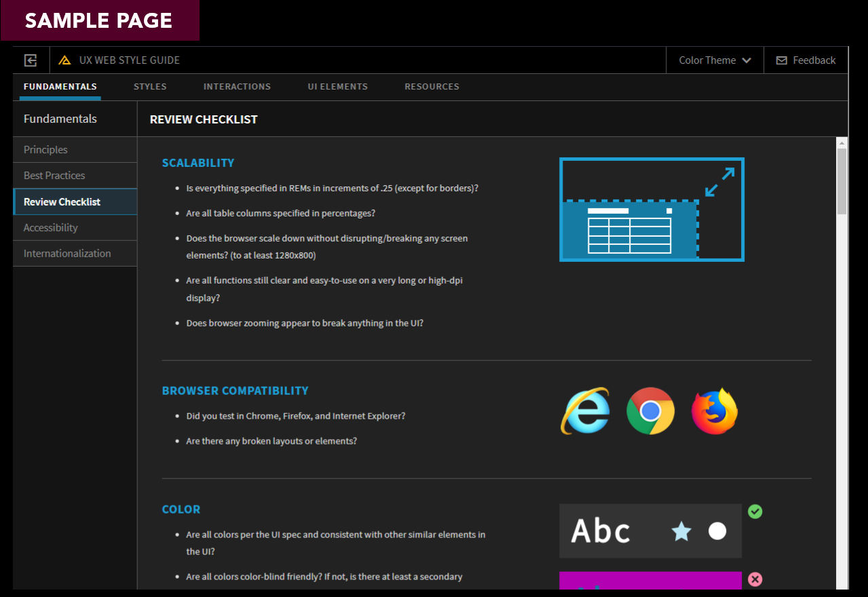Click the bullet about high-dpi display
The image size is (868, 597).
(x=324, y=289)
